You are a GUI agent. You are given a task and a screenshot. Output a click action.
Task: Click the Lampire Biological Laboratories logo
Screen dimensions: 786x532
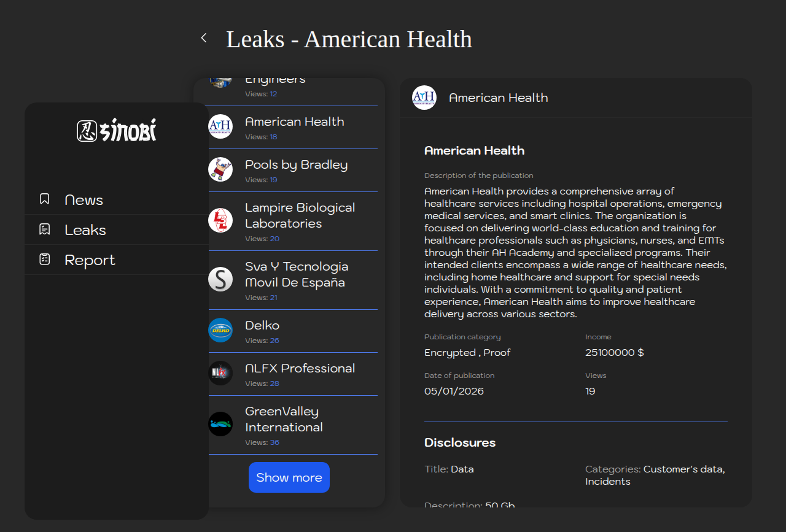[220, 220]
